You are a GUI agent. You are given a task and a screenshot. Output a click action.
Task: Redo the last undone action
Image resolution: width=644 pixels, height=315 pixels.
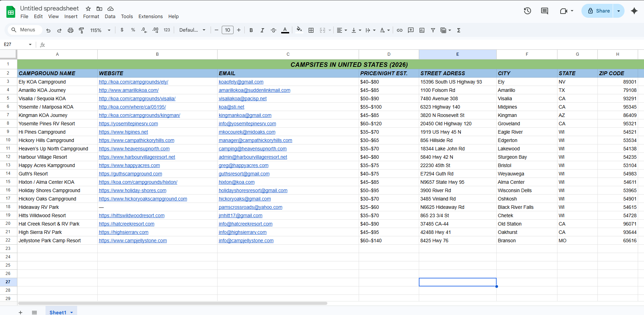tap(59, 30)
